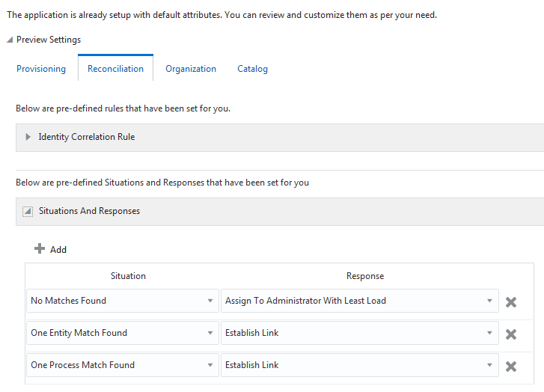Open Establish Link dropdown for process match
The width and height of the screenshot is (544, 392).
[x=489, y=365]
